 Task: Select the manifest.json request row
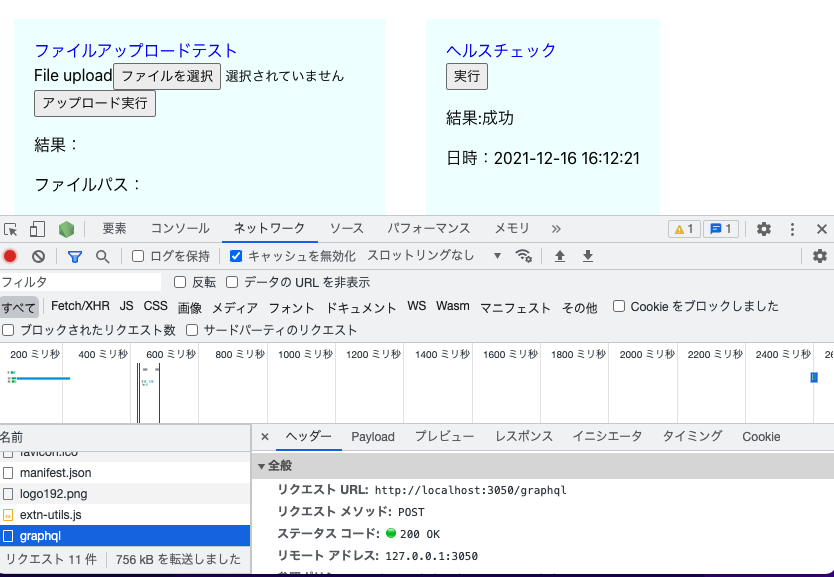pyautogui.click(x=125, y=473)
